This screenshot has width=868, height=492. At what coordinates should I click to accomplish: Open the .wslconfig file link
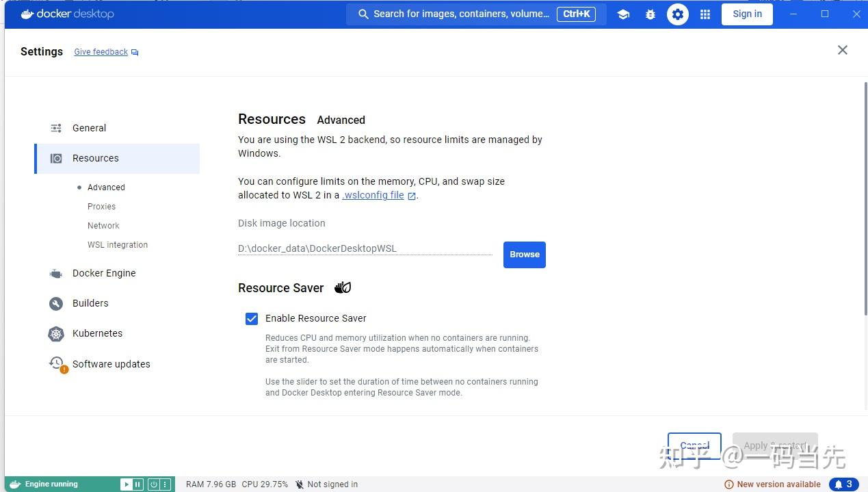tap(379, 195)
